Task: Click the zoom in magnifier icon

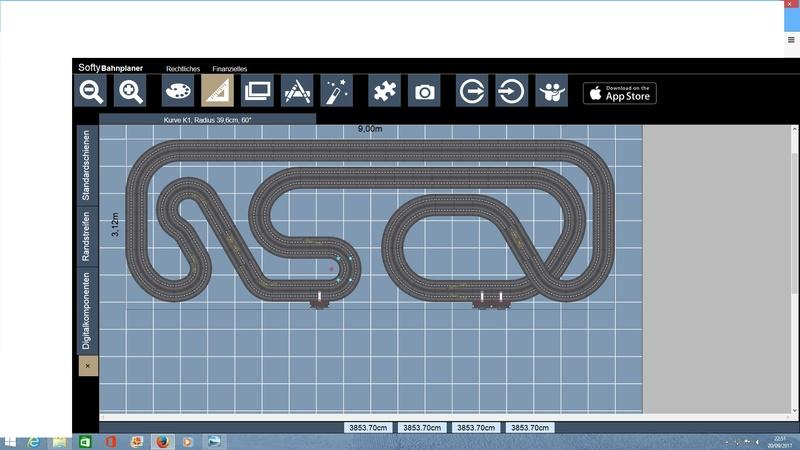Action: pos(131,92)
